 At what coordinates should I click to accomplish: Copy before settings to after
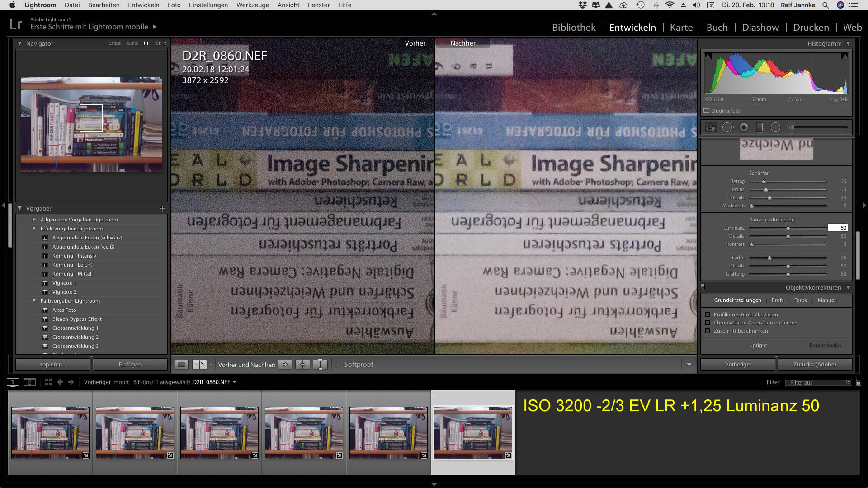[285, 365]
